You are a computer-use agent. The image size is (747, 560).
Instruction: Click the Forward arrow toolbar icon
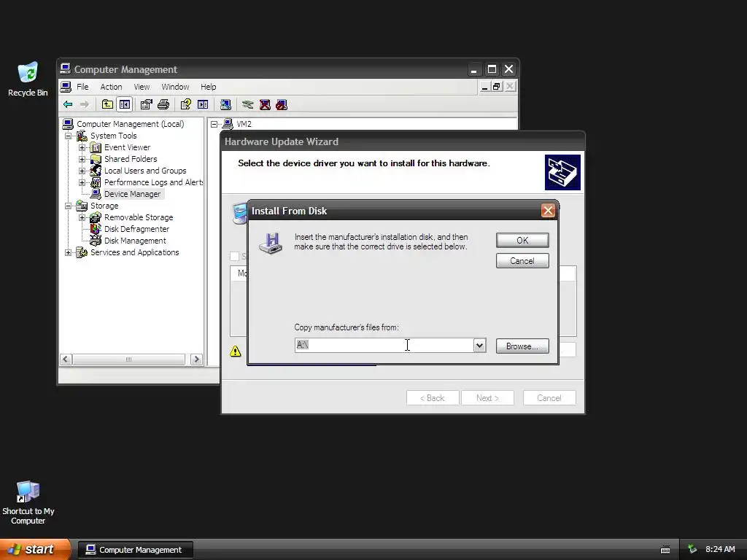click(x=85, y=104)
